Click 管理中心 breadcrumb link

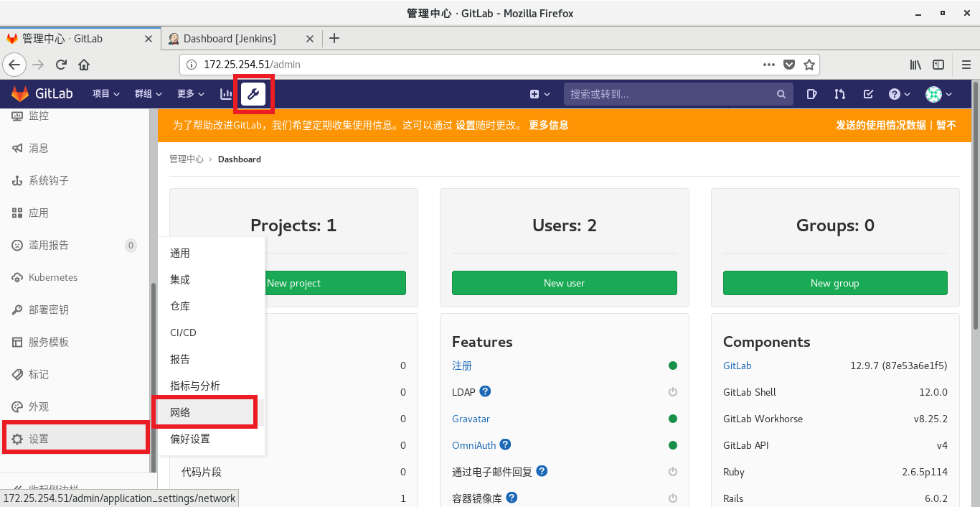(187, 159)
